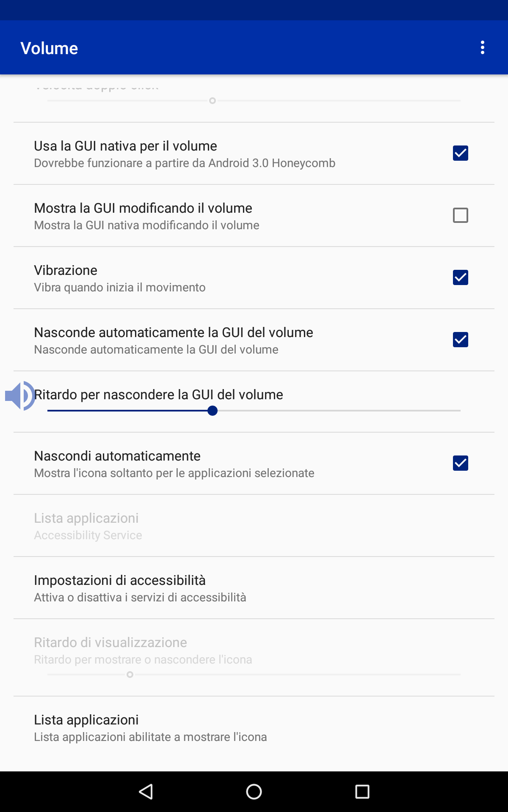Tap the Volume title in the app bar
The width and height of the screenshot is (508, 812).
coord(49,48)
